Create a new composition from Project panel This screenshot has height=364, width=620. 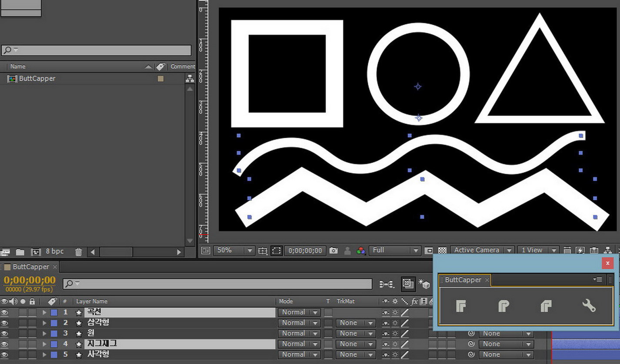click(x=35, y=251)
